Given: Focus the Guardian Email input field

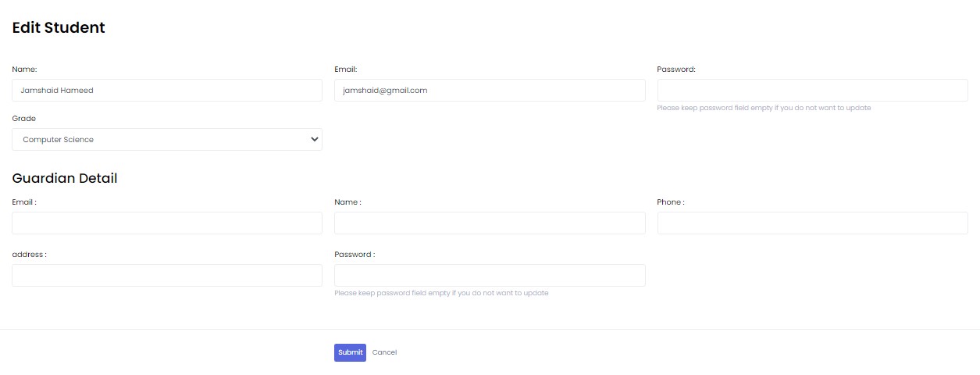Looking at the screenshot, I should (167, 223).
